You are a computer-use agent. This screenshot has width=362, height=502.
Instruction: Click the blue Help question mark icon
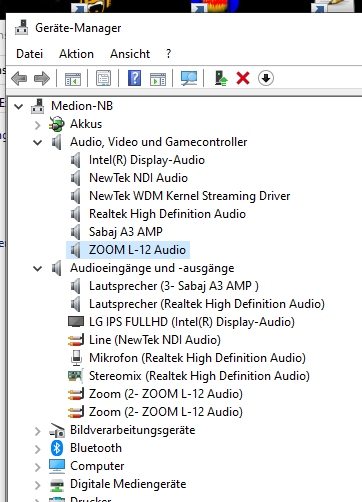tap(134, 78)
